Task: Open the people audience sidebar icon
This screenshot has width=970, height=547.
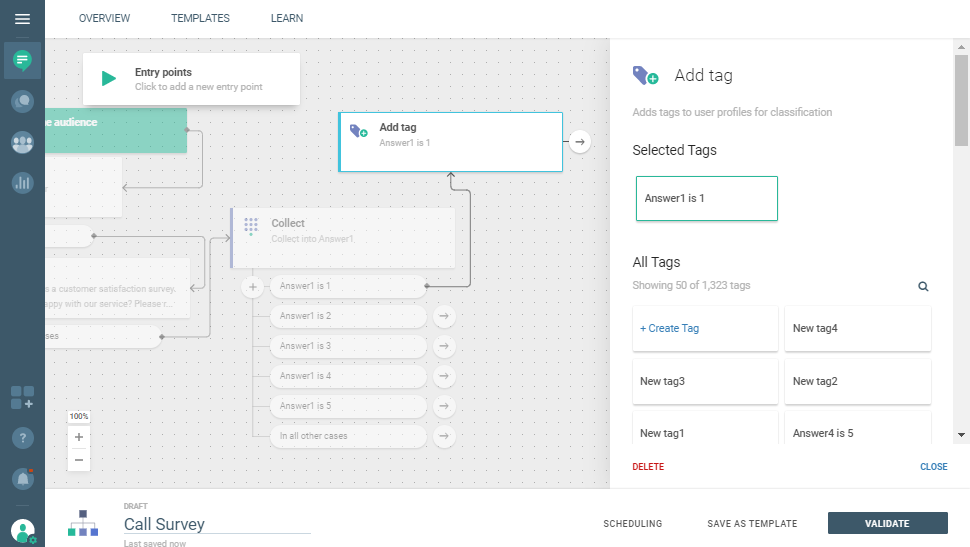Action: (x=22, y=142)
